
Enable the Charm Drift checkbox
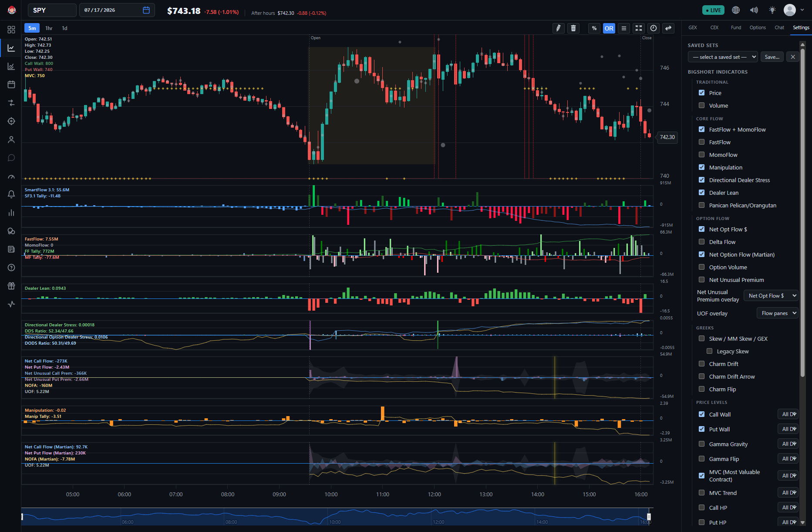(x=701, y=364)
